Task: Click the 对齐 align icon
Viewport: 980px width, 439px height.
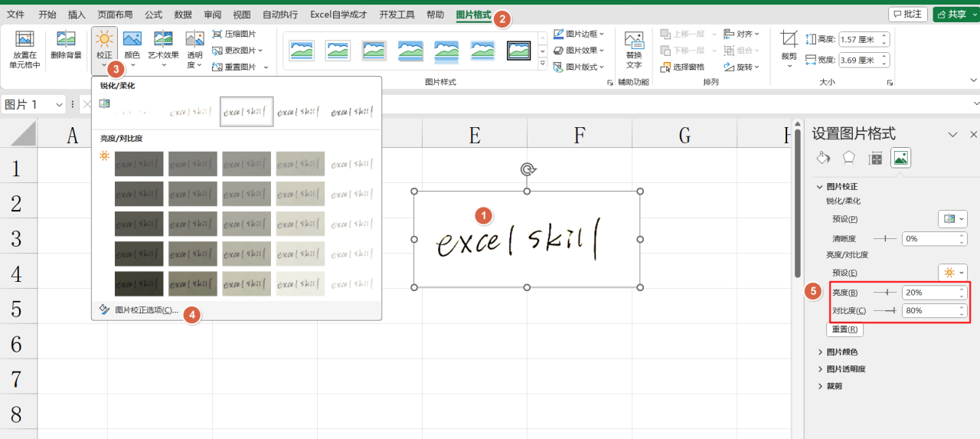Action: point(729,34)
